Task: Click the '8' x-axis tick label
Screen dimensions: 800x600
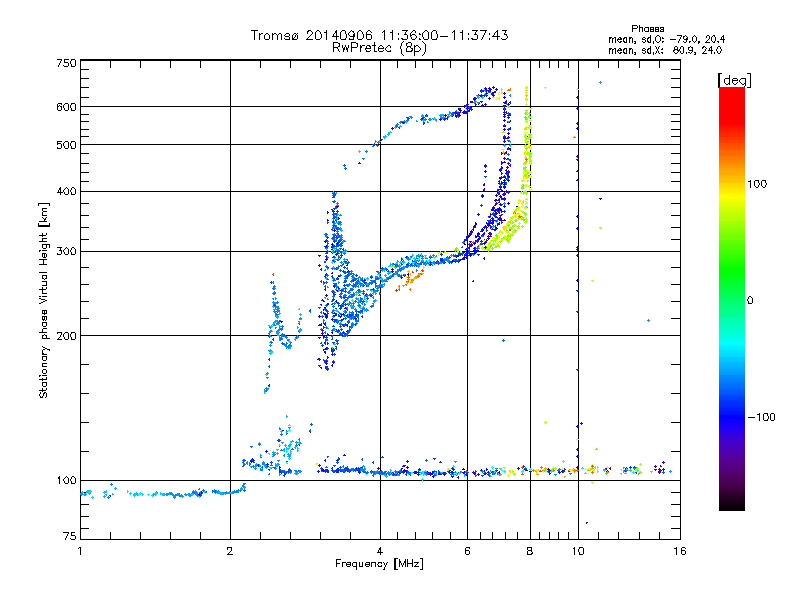Action: click(x=530, y=551)
